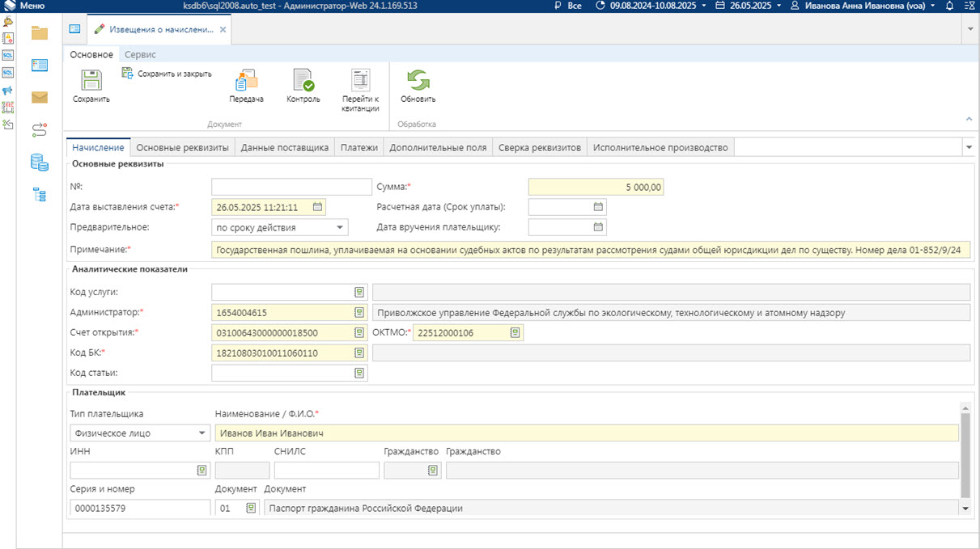The image size is (980, 549).
Task: Click the Передача ribbon icon
Action: 246,80
